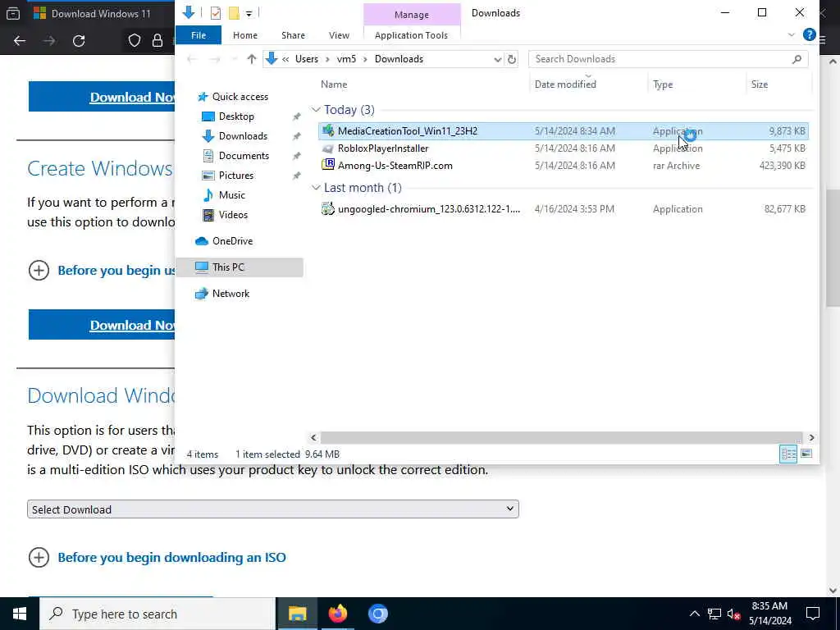Viewport: 840px width, 630px height.
Task: Expand the Before you begin us… section
Action: click(x=102, y=271)
